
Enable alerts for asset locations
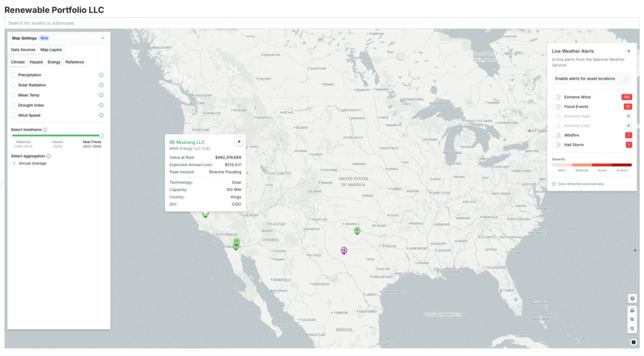624,79
